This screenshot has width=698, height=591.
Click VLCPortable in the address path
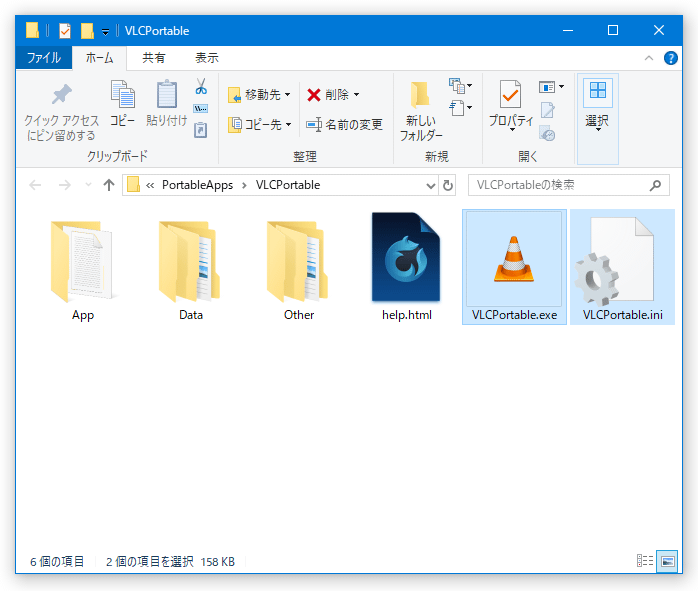(288, 185)
